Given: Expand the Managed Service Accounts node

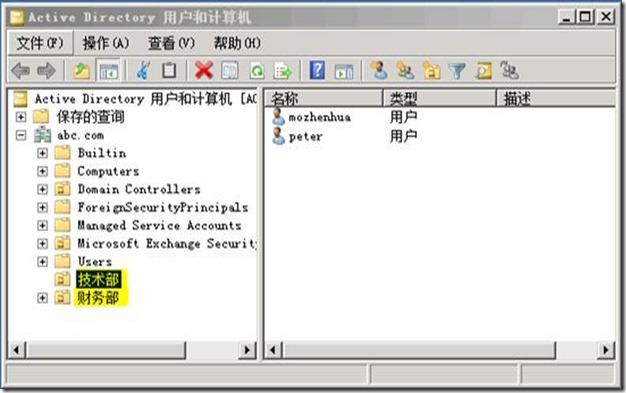Looking at the screenshot, I should (x=42, y=226).
